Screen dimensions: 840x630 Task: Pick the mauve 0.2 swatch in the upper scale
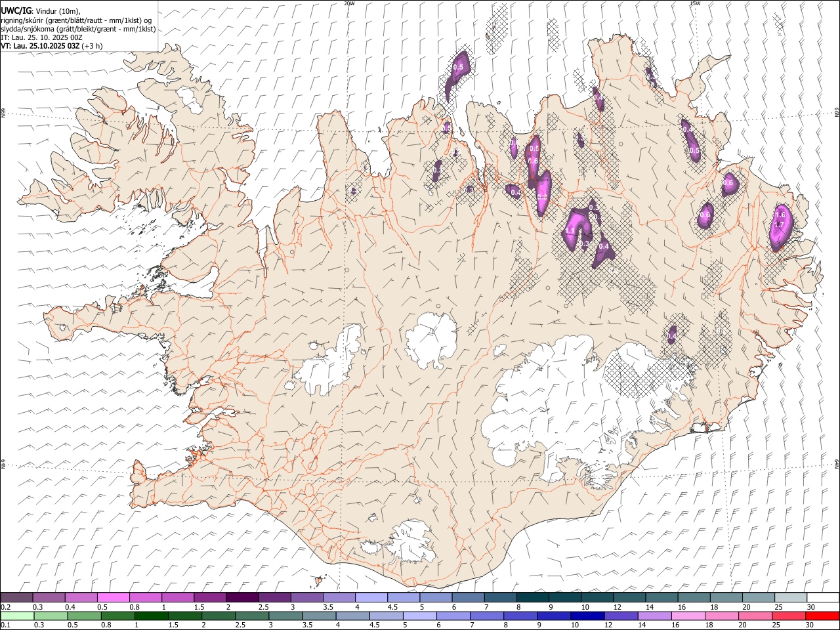click(x=16, y=598)
